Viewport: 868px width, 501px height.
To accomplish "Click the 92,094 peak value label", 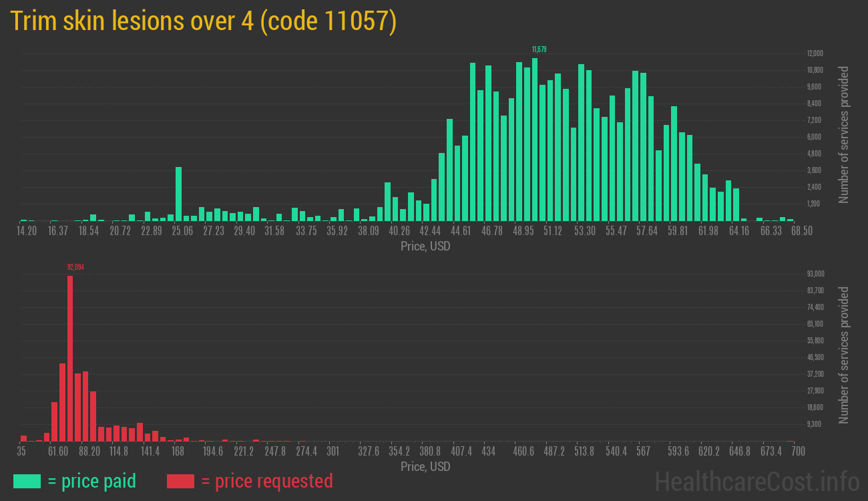I will tap(75, 267).
